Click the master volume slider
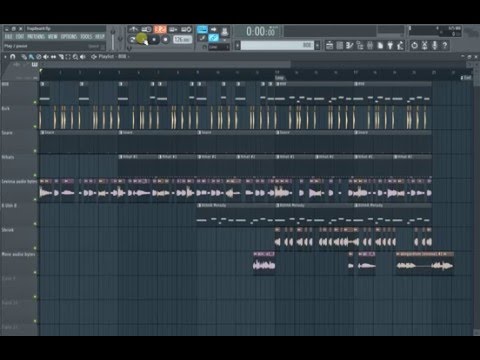 click(113, 40)
